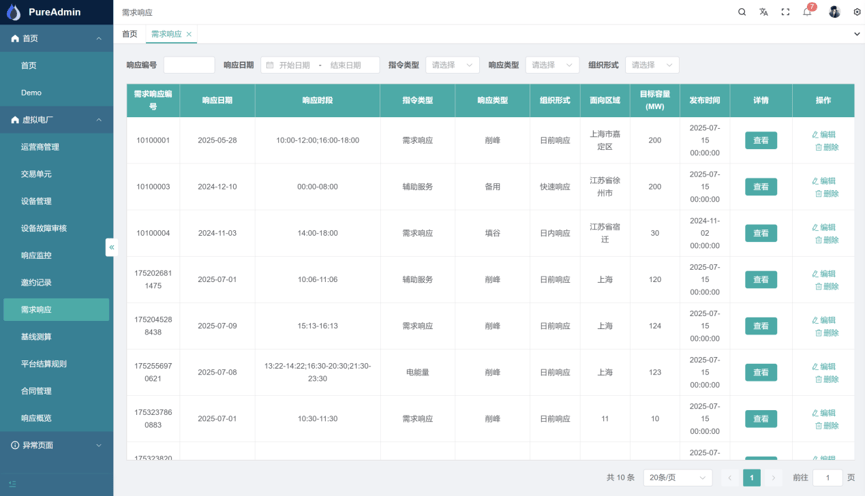Open the settings gear icon
This screenshot has height=496, width=865.
coord(856,12)
